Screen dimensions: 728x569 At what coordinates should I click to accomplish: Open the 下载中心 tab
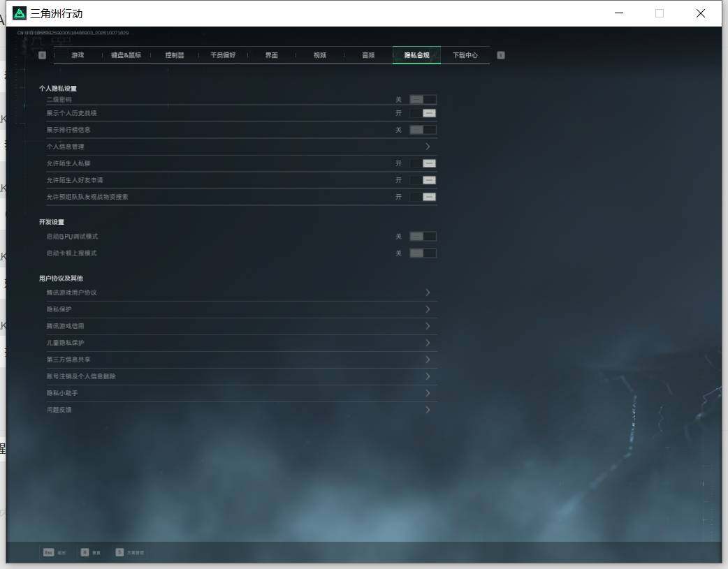click(465, 55)
